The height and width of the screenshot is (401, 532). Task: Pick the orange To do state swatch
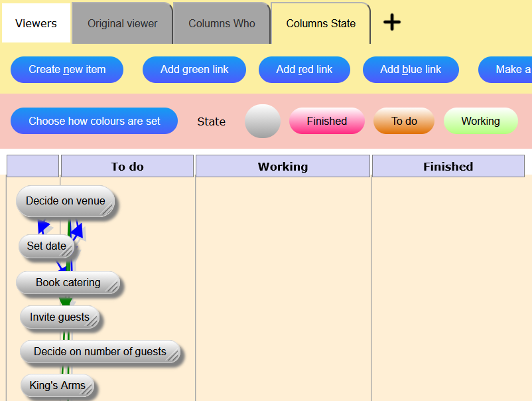(404, 121)
